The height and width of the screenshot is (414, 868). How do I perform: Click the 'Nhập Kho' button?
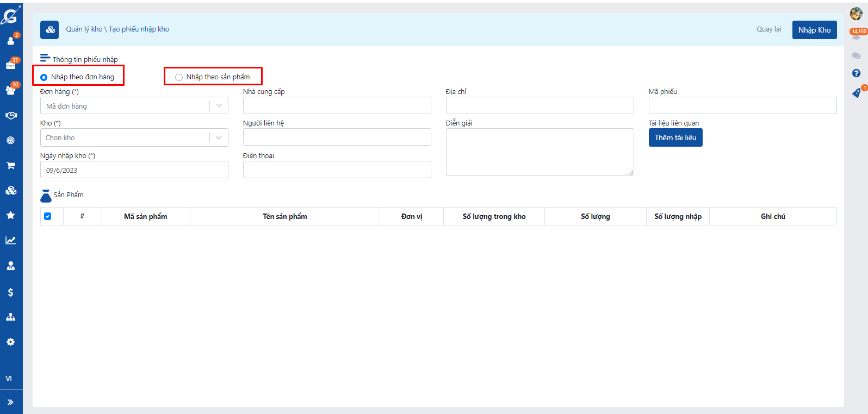pyautogui.click(x=814, y=30)
